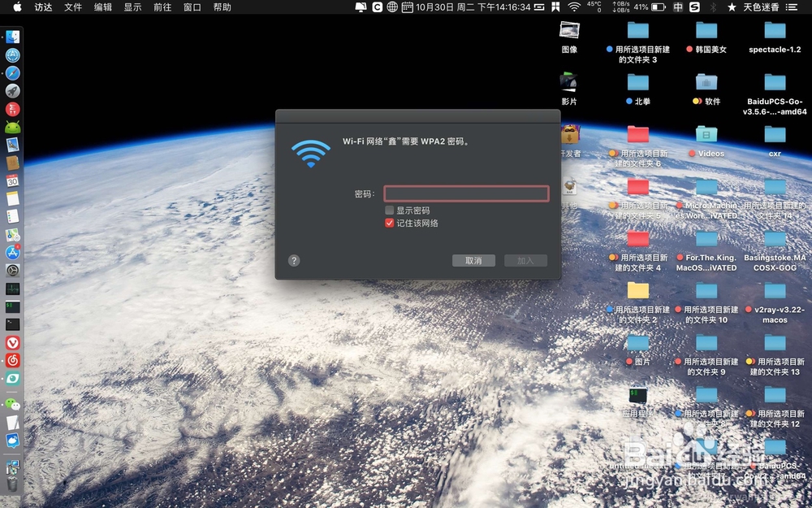Click the 取消 button in the dialog
Screen dimensions: 812x508
pyautogui.click(x=473, y=260)
